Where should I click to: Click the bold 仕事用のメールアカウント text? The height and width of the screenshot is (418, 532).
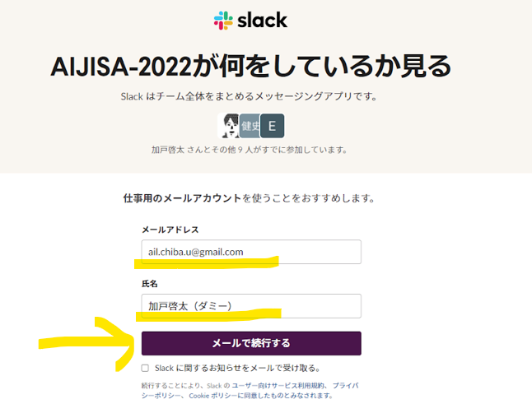[x=182, y=198]
